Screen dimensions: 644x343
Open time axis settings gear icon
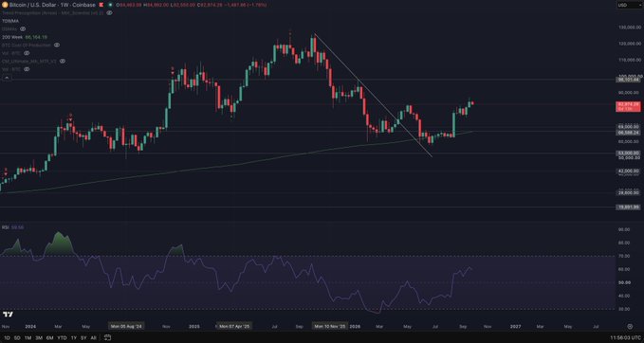tap(630, 326)
